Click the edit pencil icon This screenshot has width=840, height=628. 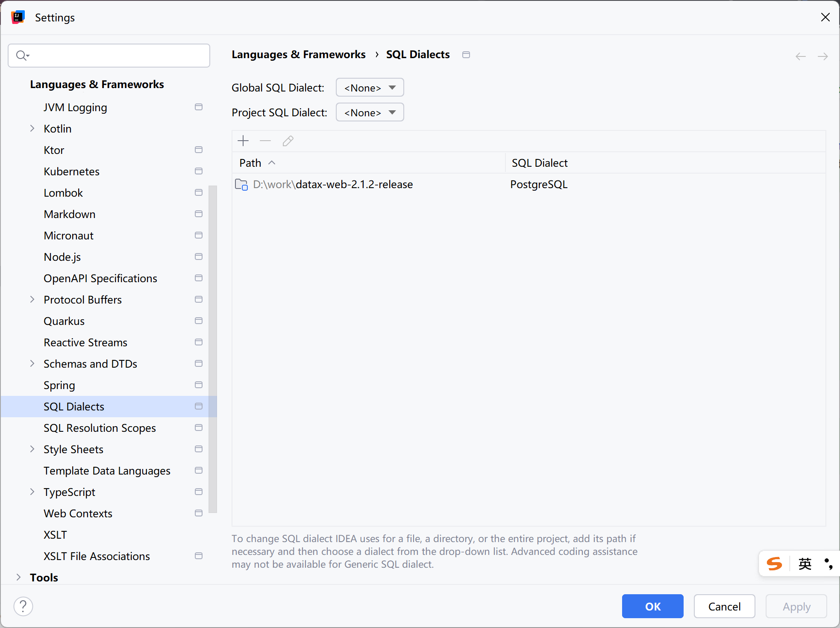[288, 141]
